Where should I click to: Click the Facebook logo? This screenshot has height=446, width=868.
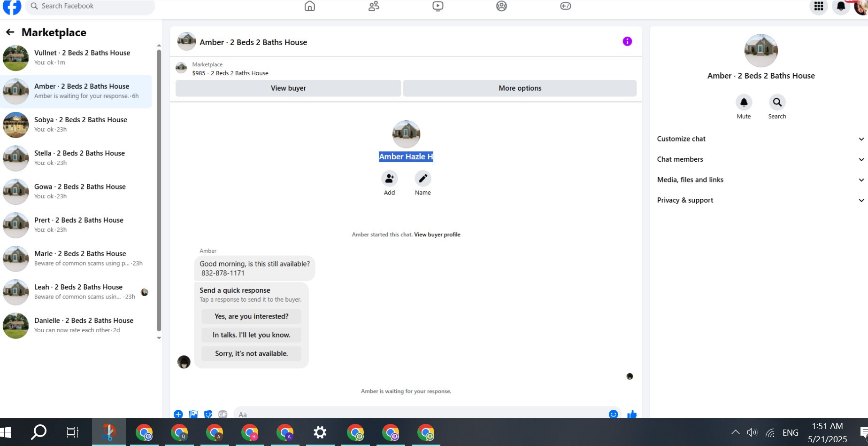12,7
